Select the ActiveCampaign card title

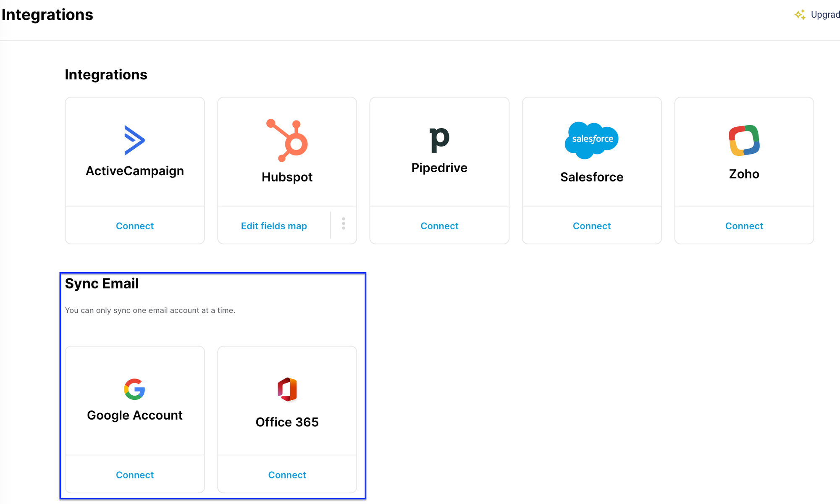click(x=135, y=171)
